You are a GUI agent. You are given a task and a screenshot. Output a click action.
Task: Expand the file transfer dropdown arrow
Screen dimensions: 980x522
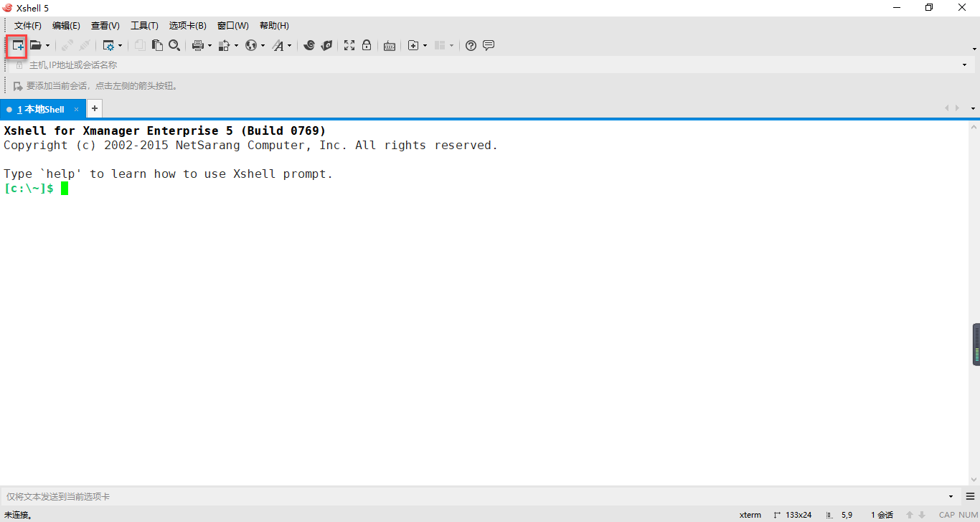[x=236, y=46]
